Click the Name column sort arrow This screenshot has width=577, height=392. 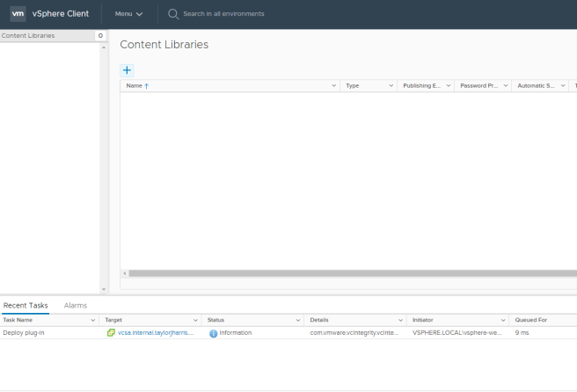coord(147,86)
